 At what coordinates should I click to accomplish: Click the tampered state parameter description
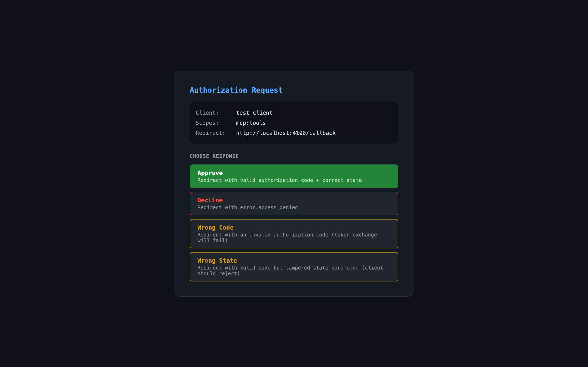coord(290,268)
